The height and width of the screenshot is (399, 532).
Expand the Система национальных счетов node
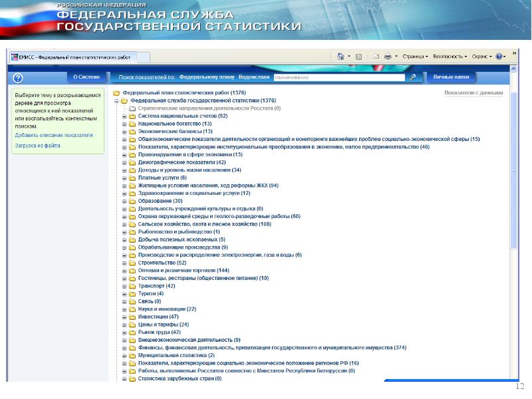click(x=124, y=116)
